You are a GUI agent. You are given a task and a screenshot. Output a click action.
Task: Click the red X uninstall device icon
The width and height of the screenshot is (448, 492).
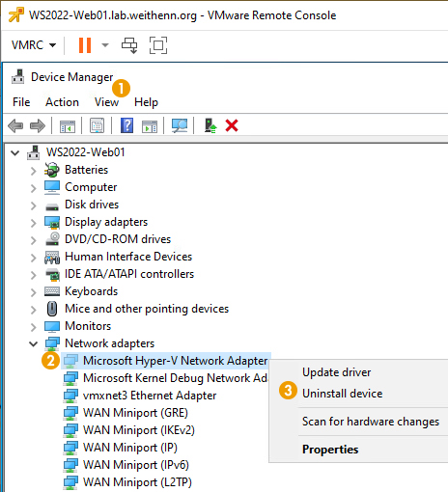tap(232, 125)
